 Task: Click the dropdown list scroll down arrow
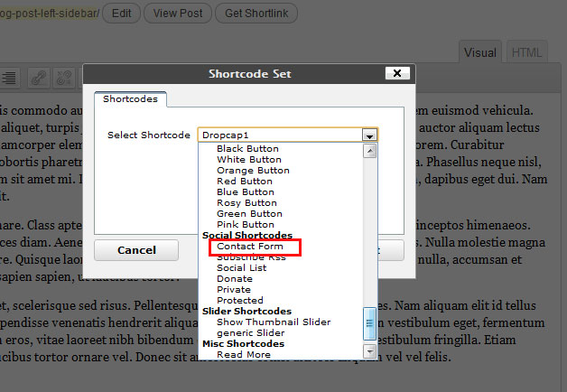(369, 351)
